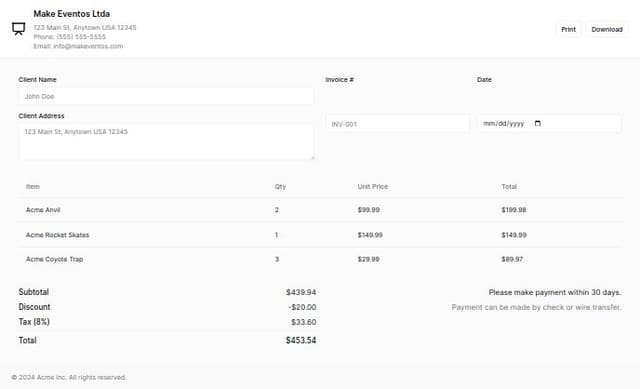This screenshot has height=389, width=640.
Task: Click the Make Eventos Ltda company name
Action: point(71,13)
